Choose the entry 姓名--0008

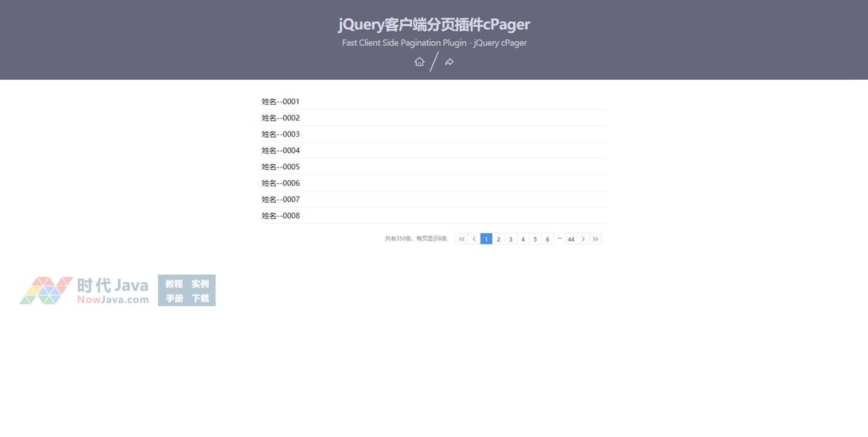point(281,215)
